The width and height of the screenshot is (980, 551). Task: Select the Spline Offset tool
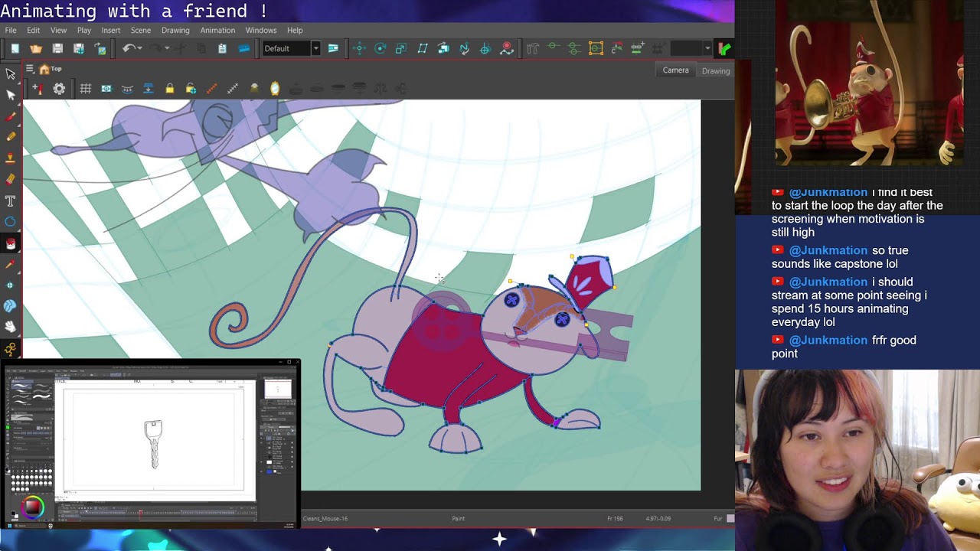click(464, 48)
